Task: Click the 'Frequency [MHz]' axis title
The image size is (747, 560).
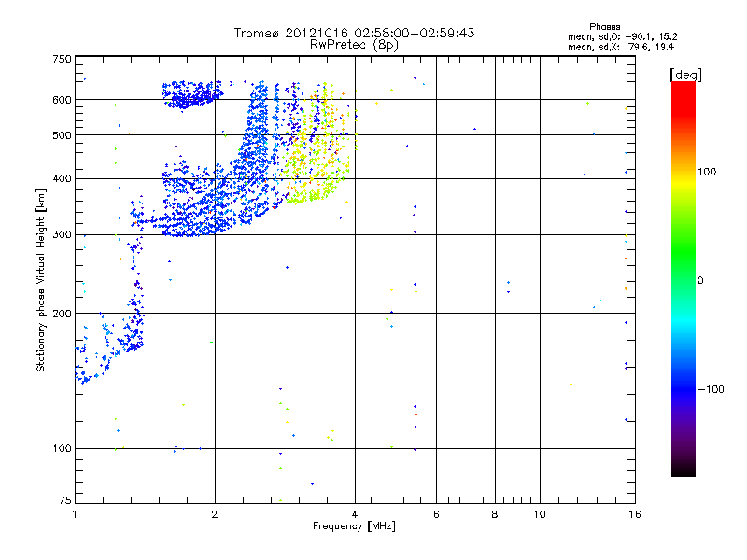Action: [354, 526]
